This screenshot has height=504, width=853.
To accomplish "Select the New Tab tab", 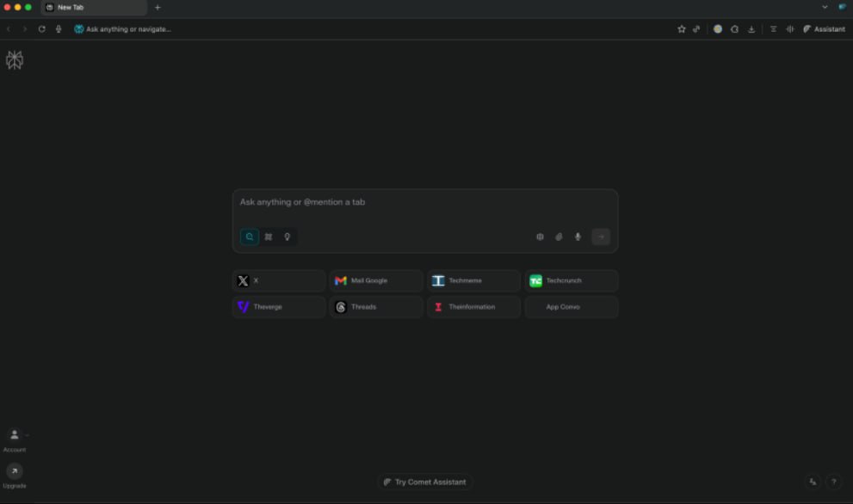I will [94, 8].
